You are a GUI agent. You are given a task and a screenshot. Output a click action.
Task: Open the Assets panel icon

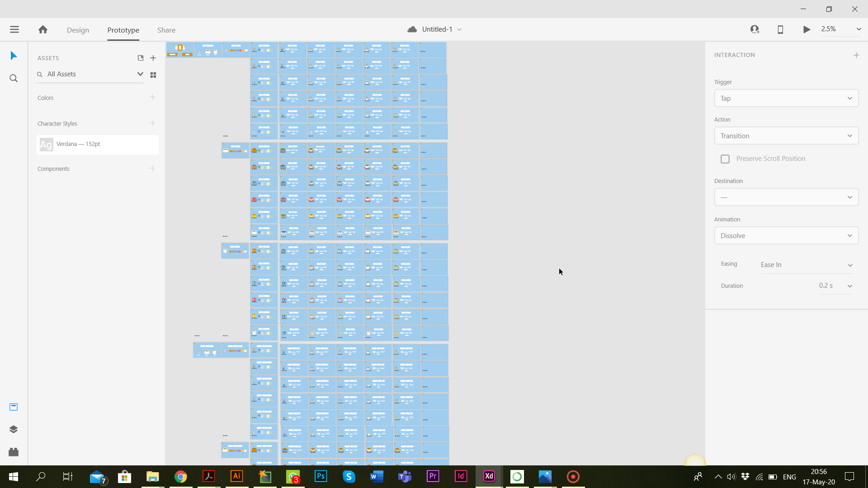14,407
